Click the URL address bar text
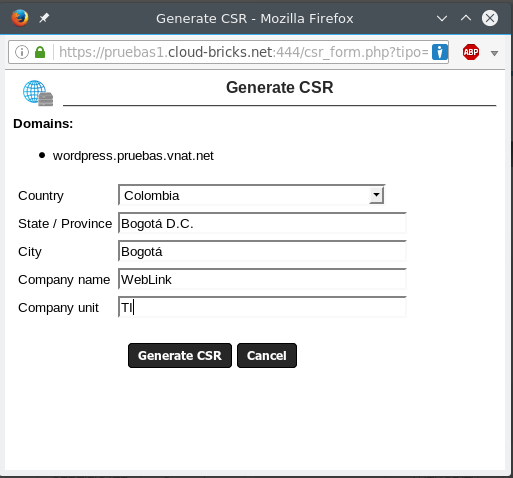The image size is (513, 478). point(243,52)
